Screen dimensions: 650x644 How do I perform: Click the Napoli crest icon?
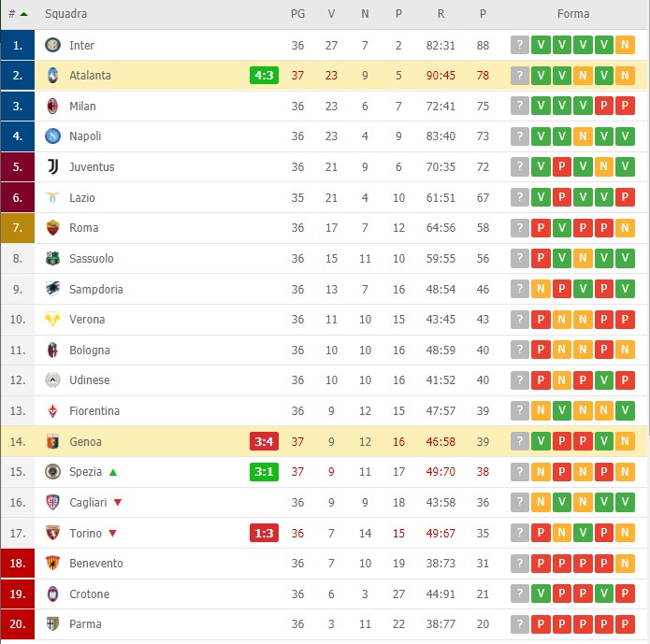click(x=52, y=136)
